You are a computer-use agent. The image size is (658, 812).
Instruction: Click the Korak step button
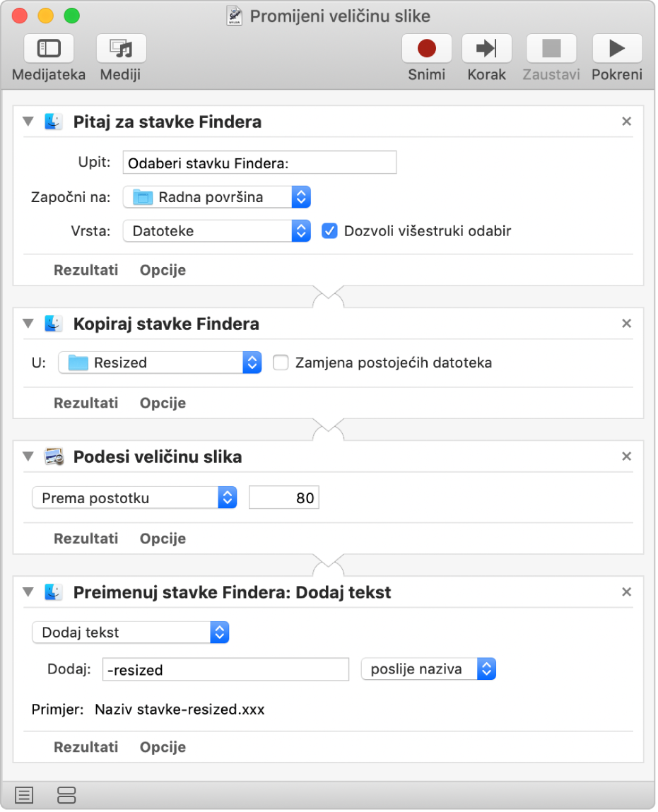pyautogui.click(x=486, y=49)
